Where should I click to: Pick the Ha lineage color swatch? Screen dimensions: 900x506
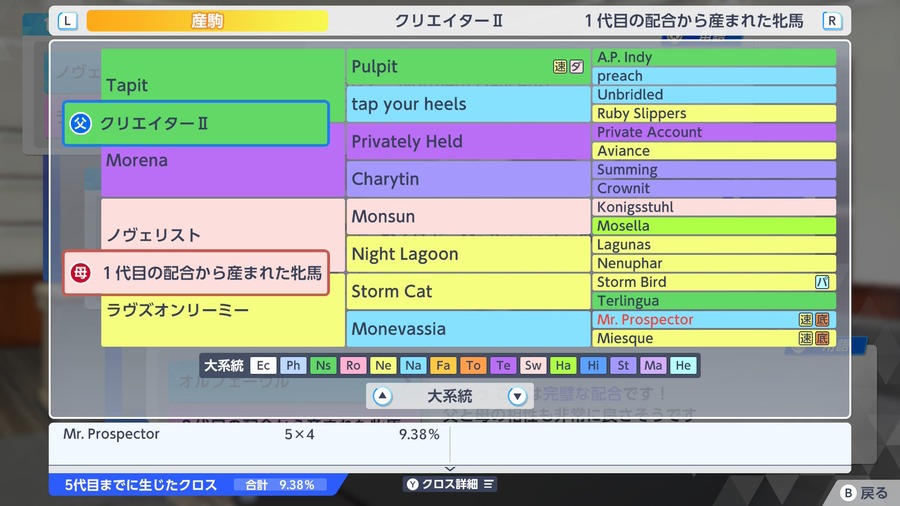[x=563, y=365]
